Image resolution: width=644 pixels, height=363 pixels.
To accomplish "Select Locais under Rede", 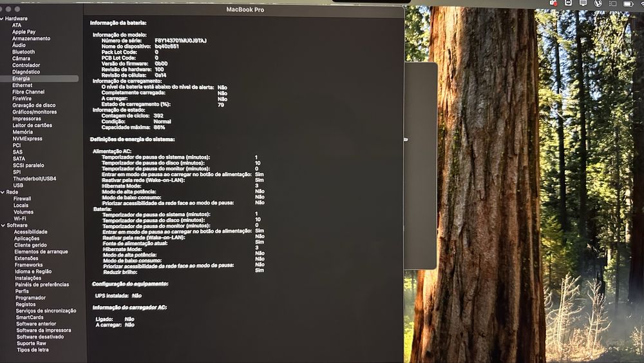I will tap(21, 205).
